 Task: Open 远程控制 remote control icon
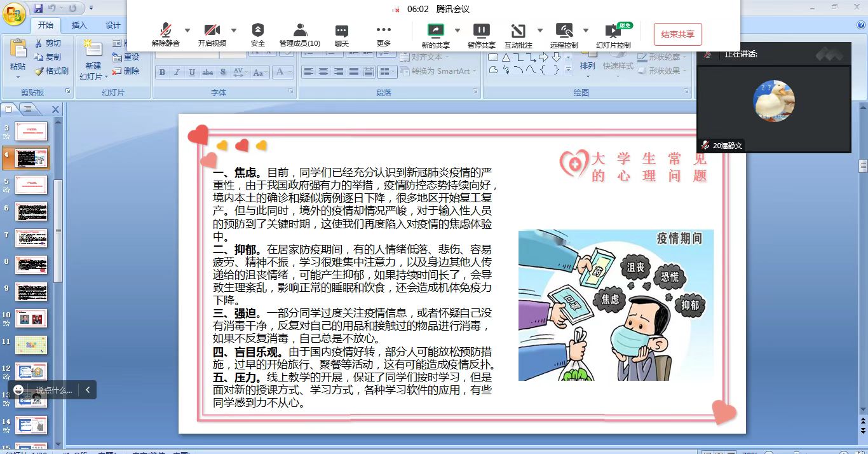tap(564, 34)
